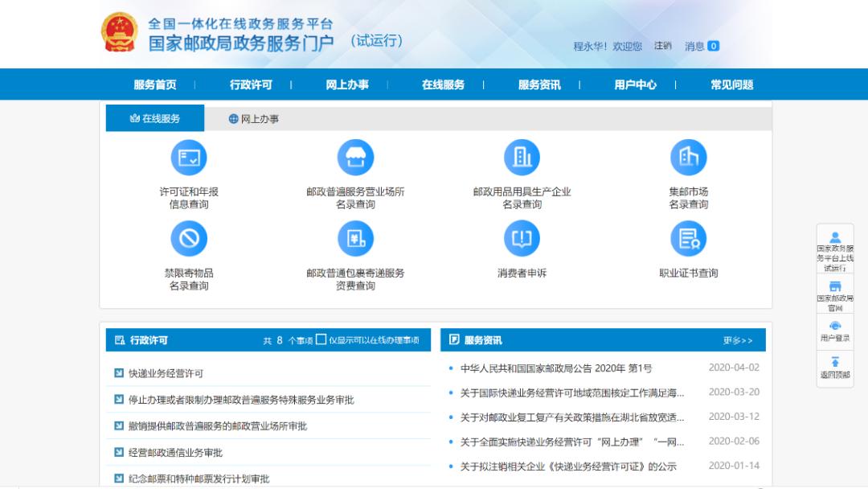The image size is (868, 489).
Task: Toggle the 仅显示可以在线办理事项 checkbox
Action: coord(321,339)
